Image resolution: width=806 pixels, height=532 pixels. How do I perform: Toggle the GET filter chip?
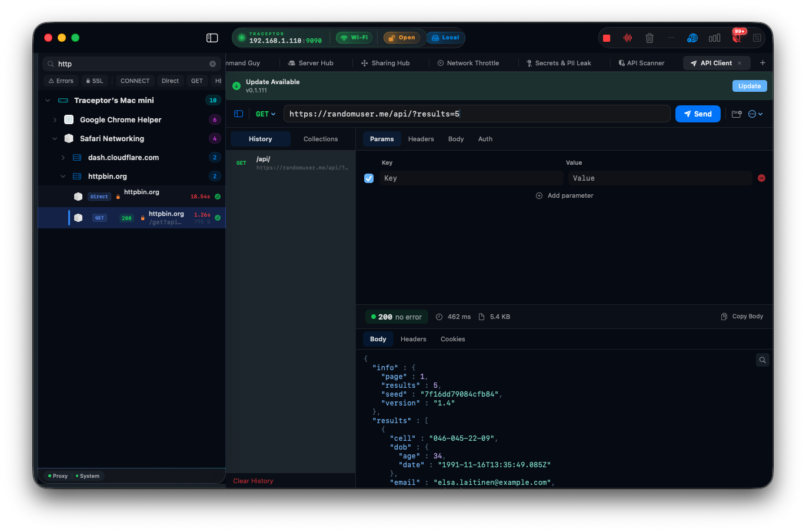[197, 81]
